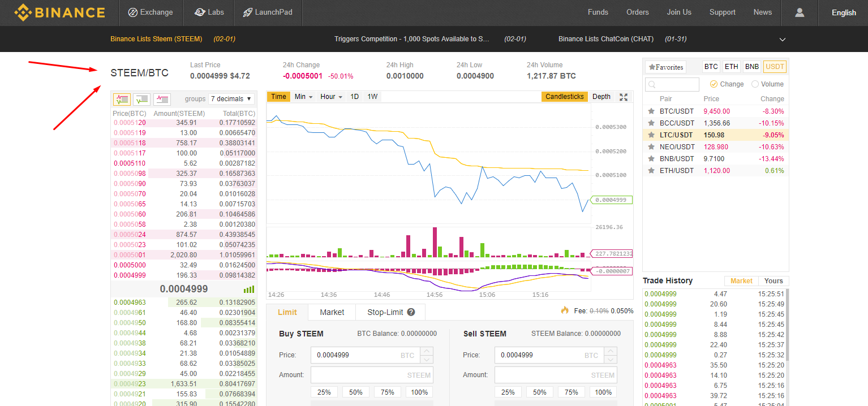This screenshot has width=868, height=406.
Task: Click the search magnifier in pair search box
Action: (652, 85)
